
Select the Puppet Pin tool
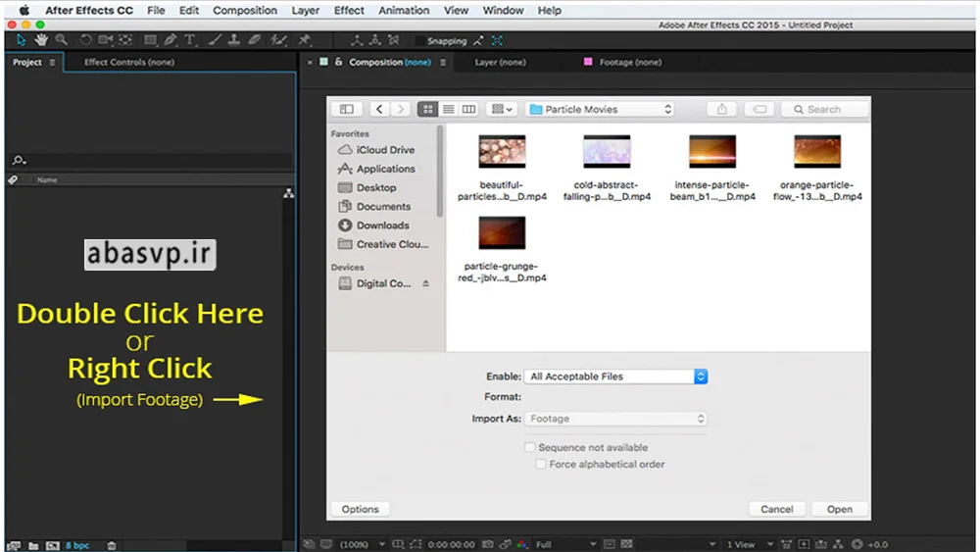(x=305, y=40)
